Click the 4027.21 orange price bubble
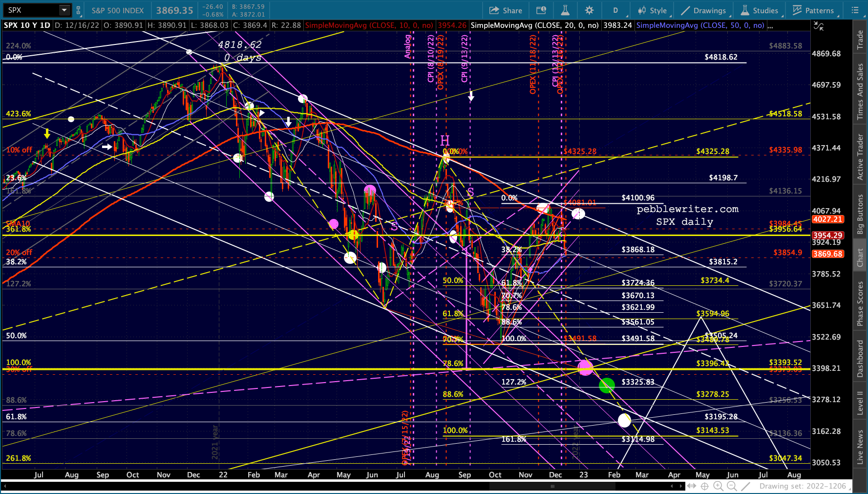The image size is (868, 494). (827, 219)
